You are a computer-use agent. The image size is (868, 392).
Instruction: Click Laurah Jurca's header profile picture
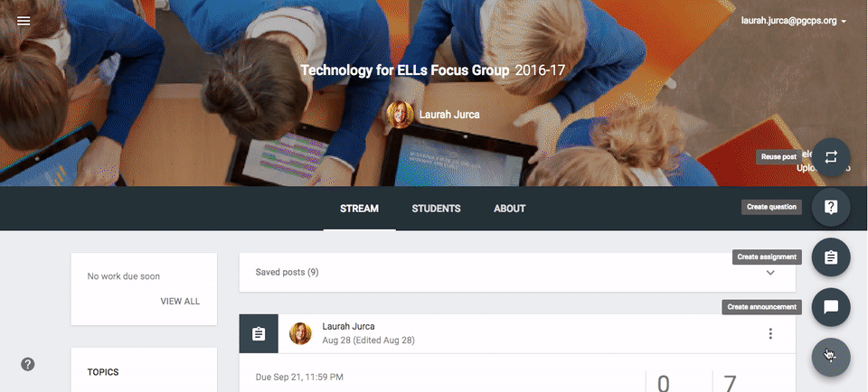tap(401, 115)
